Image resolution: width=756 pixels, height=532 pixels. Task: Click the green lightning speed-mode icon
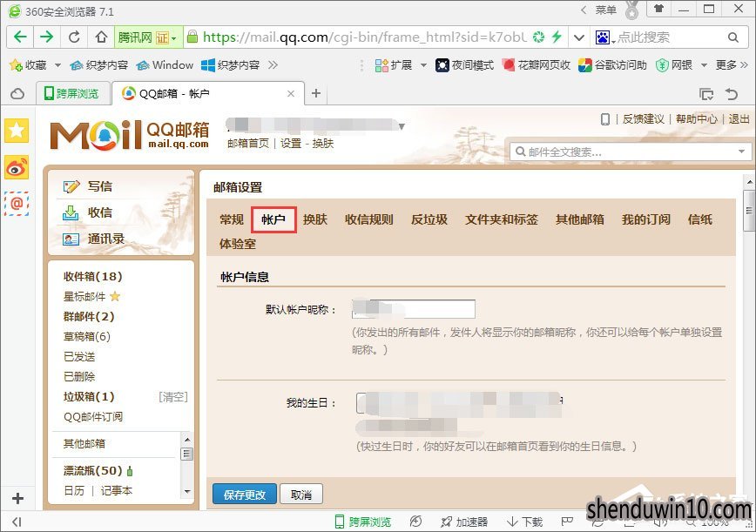click(x=557, y=37)
